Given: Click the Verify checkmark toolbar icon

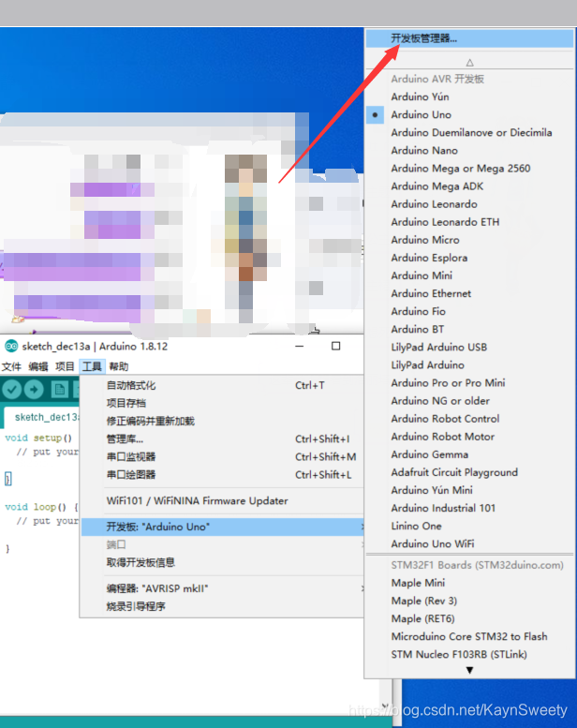Looking at the screenshot, I should [x=12, y=390].
